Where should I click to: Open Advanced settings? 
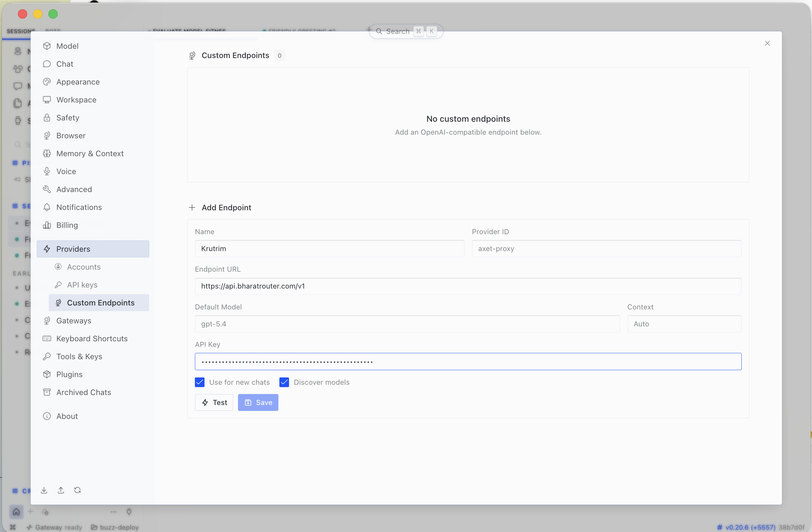coord(93,189)
